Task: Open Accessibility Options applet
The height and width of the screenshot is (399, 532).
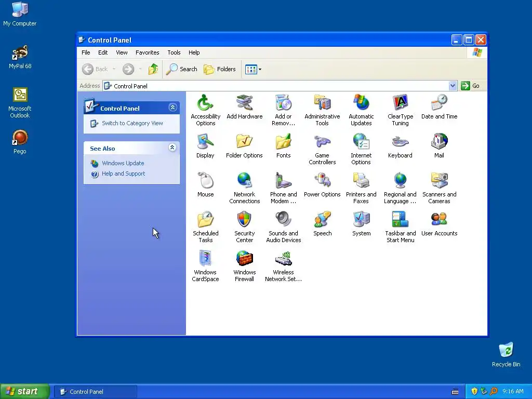Action: tap(205, 103)
